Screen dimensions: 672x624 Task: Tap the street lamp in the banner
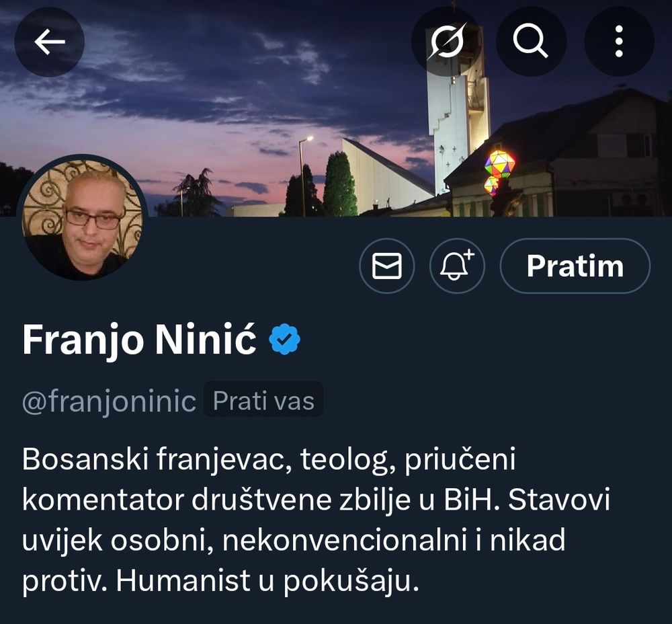click(x=305, y=175)
